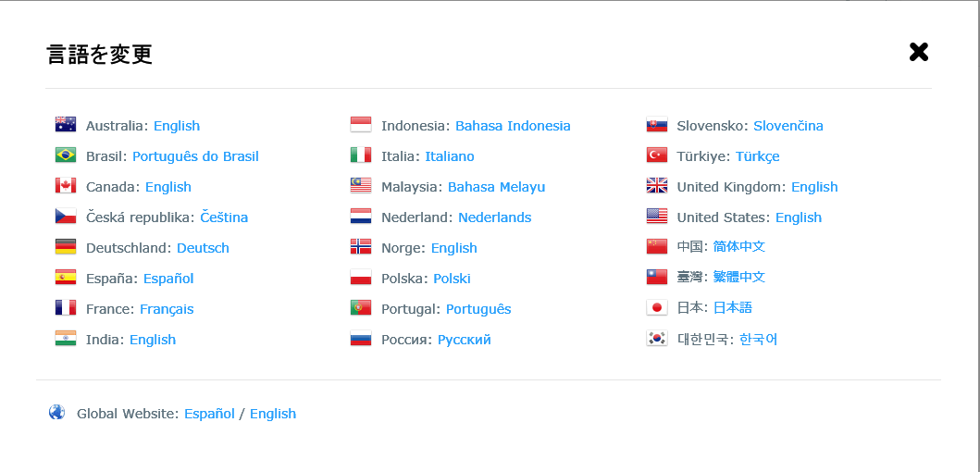Click the Australia flag icon
This screenshot has width=980, height=472.
click(x=66, y=124)
